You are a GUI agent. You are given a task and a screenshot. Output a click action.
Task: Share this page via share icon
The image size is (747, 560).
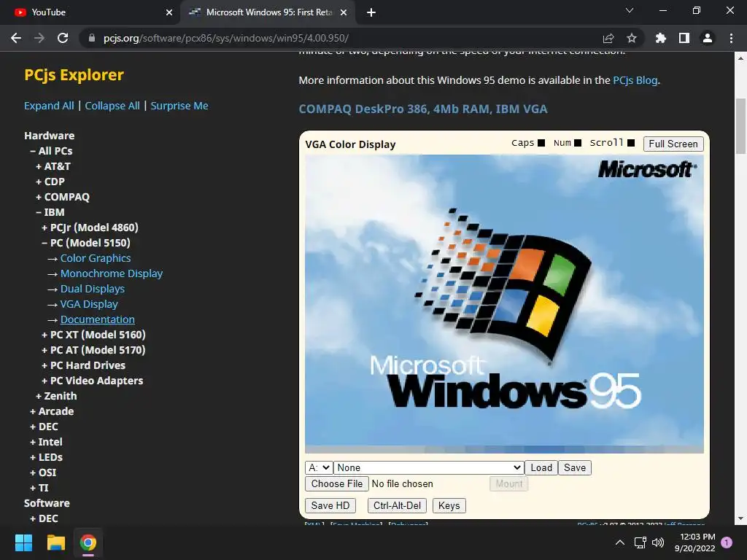608,38
